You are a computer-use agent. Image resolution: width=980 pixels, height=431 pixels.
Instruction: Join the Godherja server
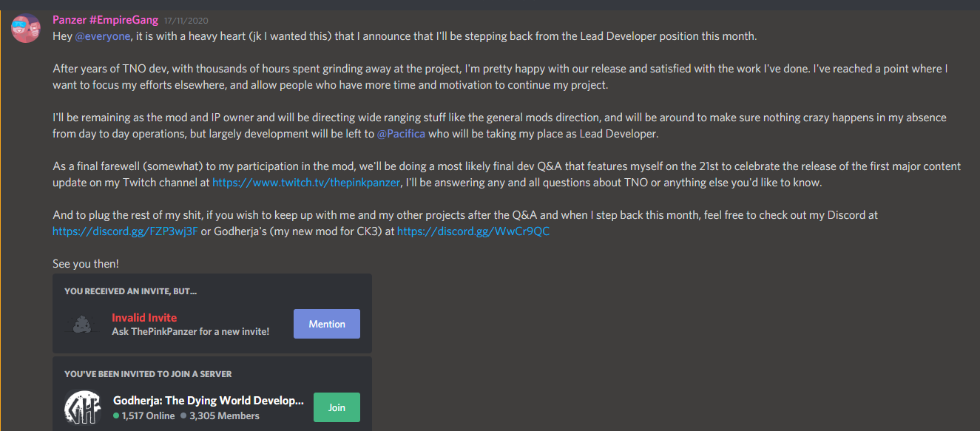(x=337, y=407)
